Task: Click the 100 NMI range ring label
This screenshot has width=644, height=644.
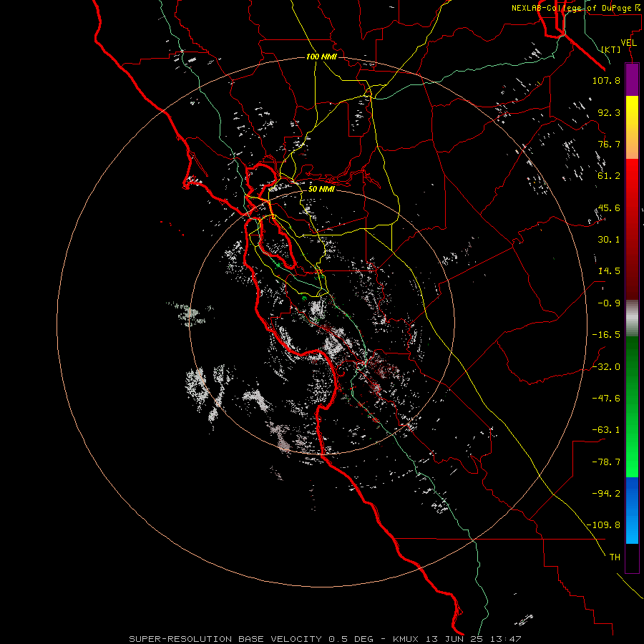Action: (321, 57)
